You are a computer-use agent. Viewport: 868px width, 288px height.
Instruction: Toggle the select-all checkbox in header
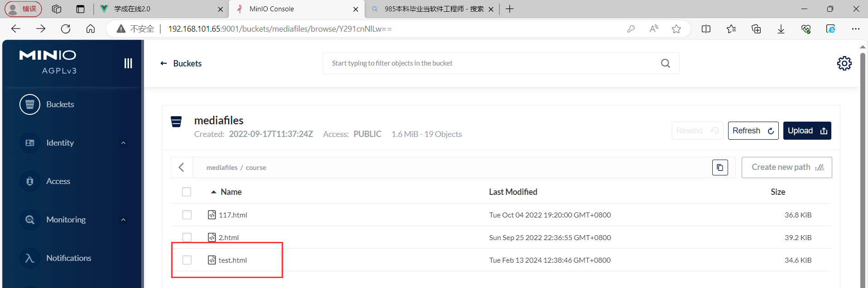[187, 192]
